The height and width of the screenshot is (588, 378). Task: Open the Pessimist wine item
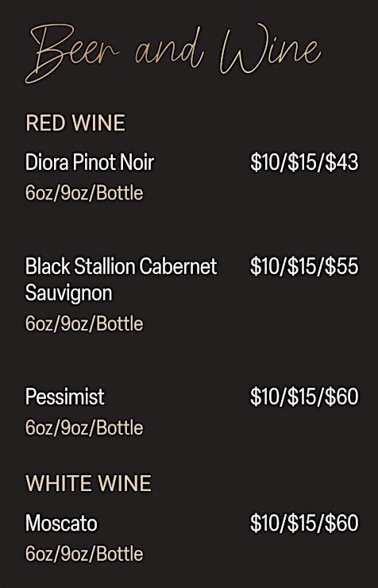(65, 397)
